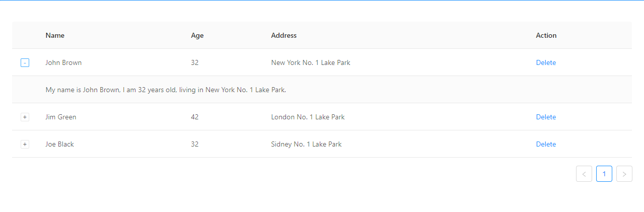The width and height of the screenshot is (644, 212).
Task: Click the Age column header
Action: point(197,36)
